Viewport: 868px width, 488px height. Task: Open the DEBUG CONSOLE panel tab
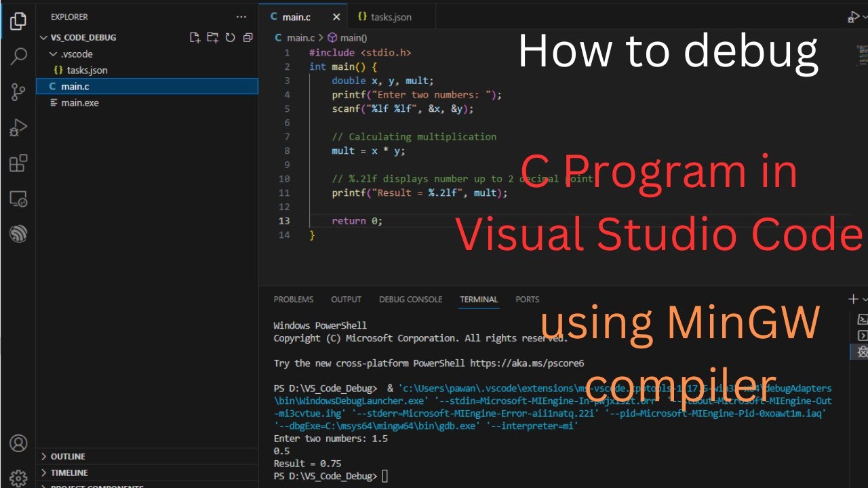pos(410,299)
